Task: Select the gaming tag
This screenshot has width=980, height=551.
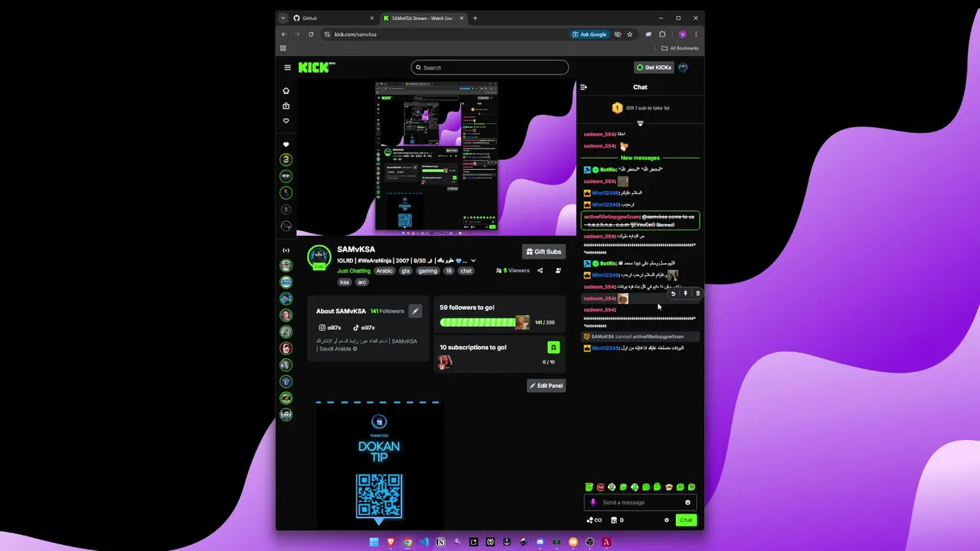Action: [x=427, y=271]
